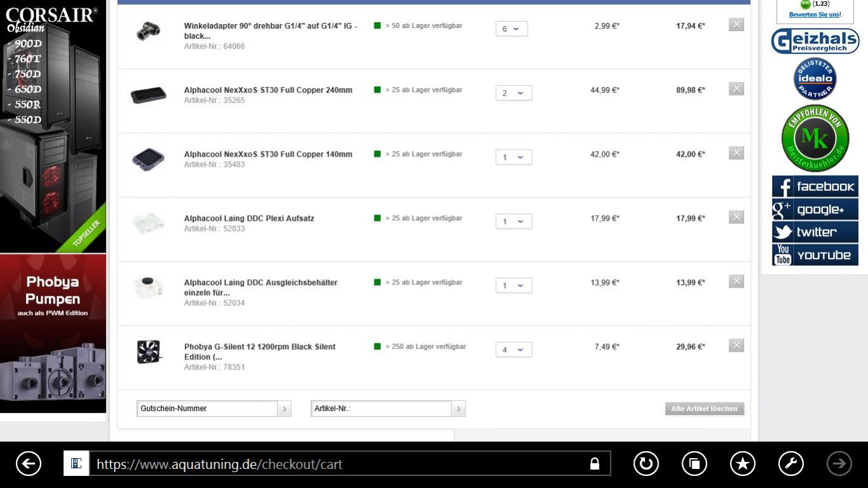Open the google+ social button
Screen dimensions: 868x488
815,209
